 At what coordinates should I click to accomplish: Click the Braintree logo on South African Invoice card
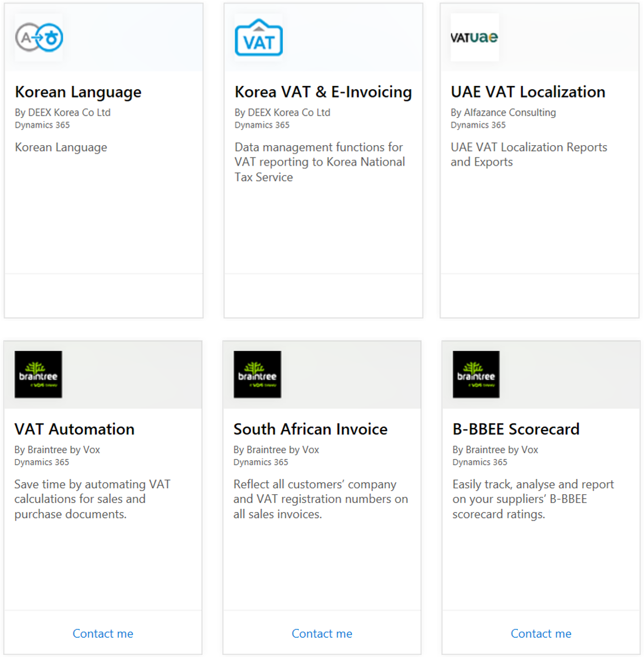257,374
